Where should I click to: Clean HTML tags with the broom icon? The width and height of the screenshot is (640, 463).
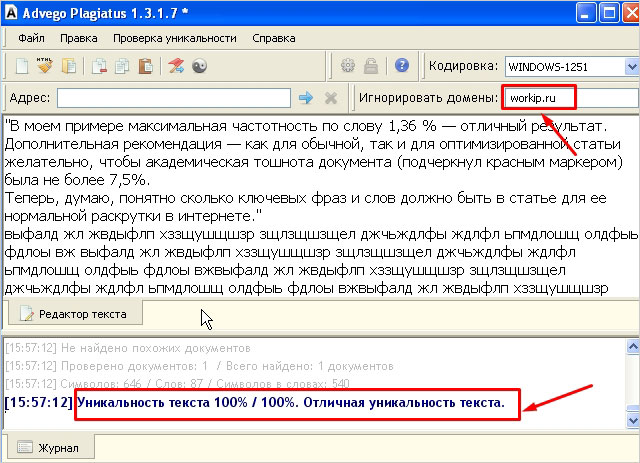coord(45,65)
